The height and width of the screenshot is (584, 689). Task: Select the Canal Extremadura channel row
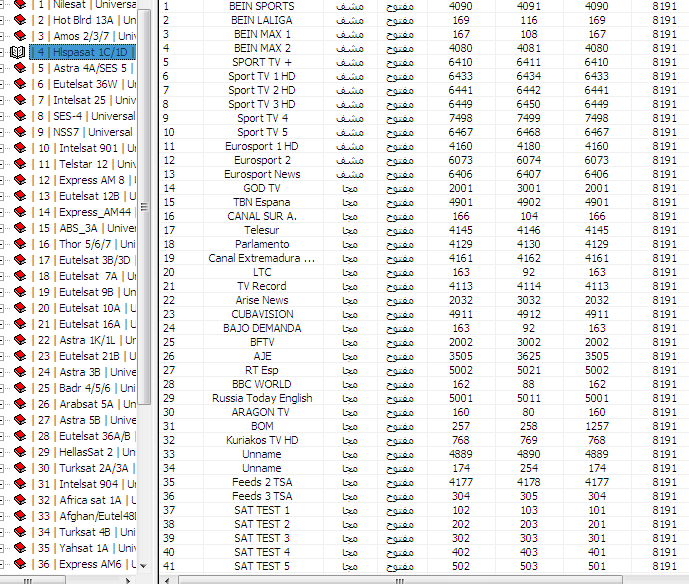pos(424,258)
